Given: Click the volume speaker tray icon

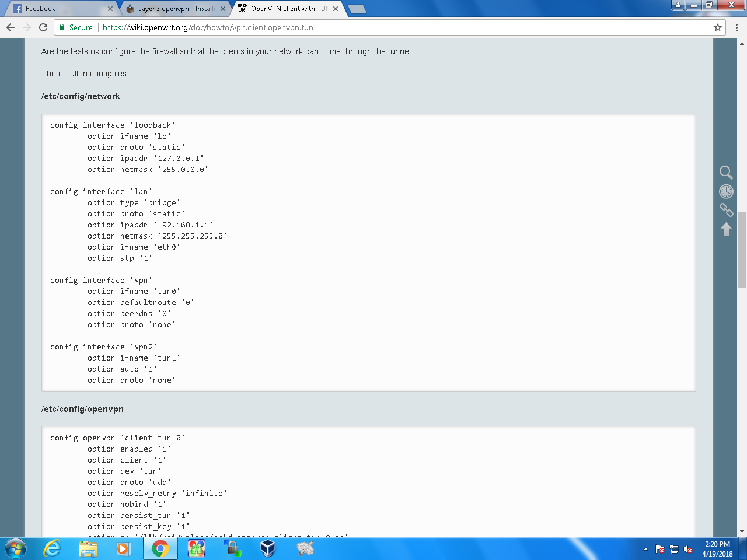Looking at the screenshot, I should click(x=688, y=549).
